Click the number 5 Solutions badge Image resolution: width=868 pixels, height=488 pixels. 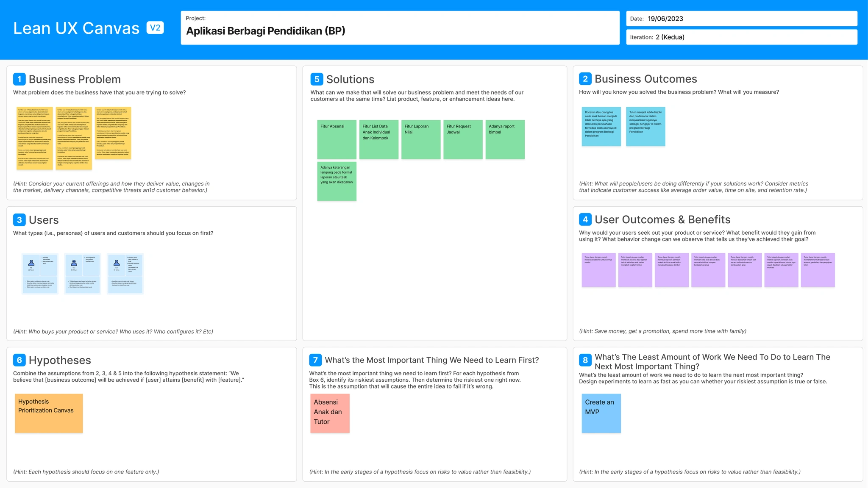[x=317, y=79]
